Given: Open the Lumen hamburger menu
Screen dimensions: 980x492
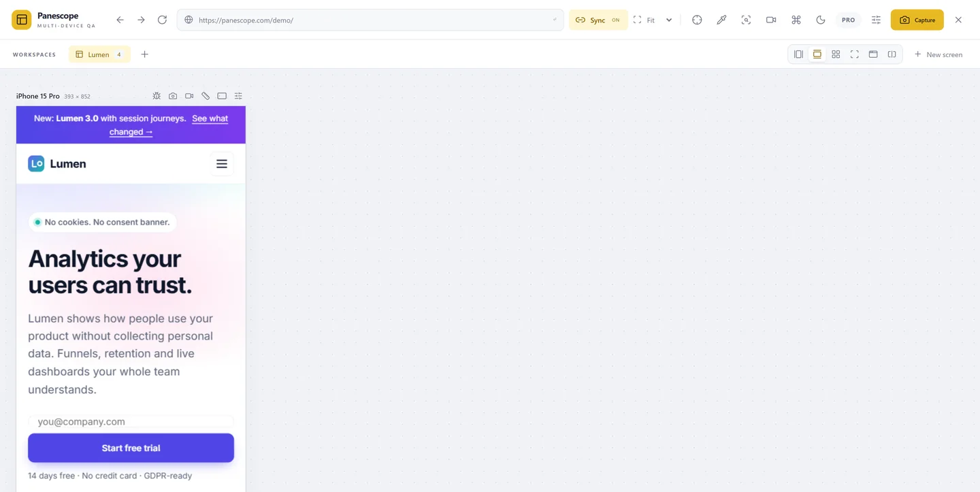Looking at the screenshot, I should tap(222, 163).
